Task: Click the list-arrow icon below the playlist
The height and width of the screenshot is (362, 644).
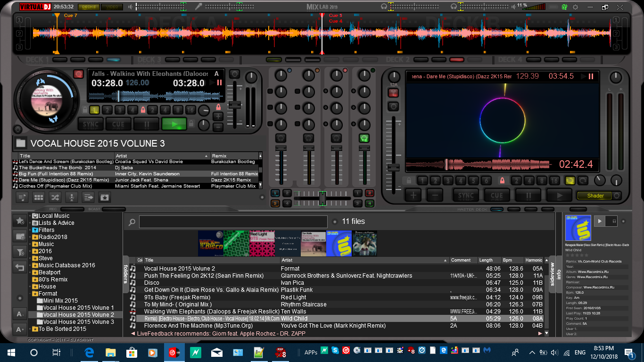Action: tap(88, 197)
